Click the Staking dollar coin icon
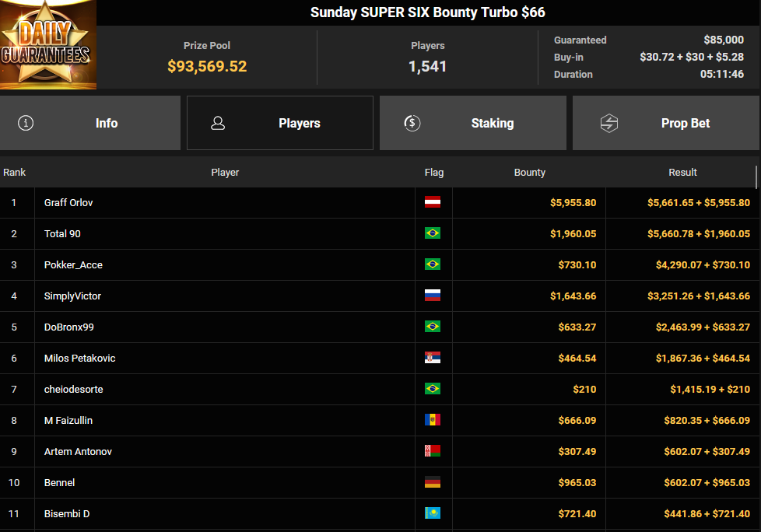The width and height of the screenshot is (761, 532). (412, 123)
